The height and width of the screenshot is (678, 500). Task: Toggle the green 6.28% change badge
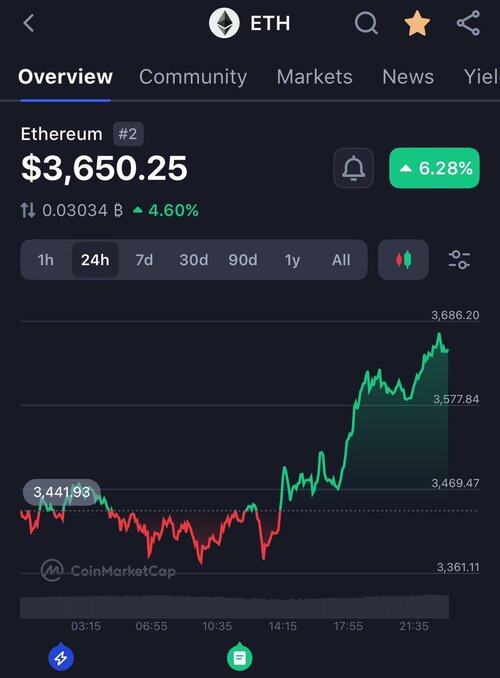click(434, 168)
